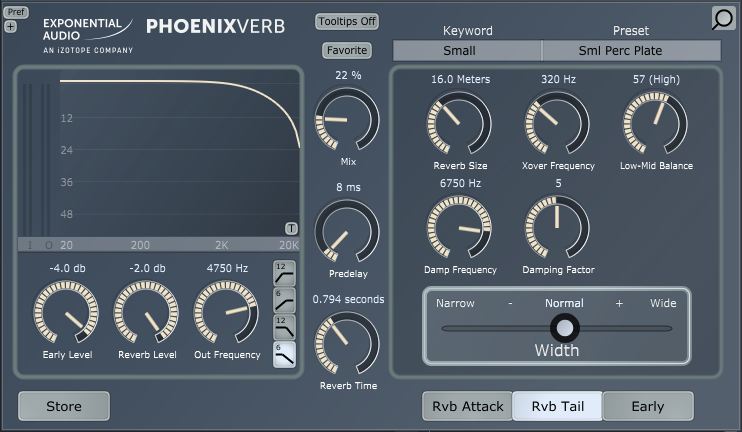
Task: Click the -4.0 db early level value
Action: coord(67,269)
